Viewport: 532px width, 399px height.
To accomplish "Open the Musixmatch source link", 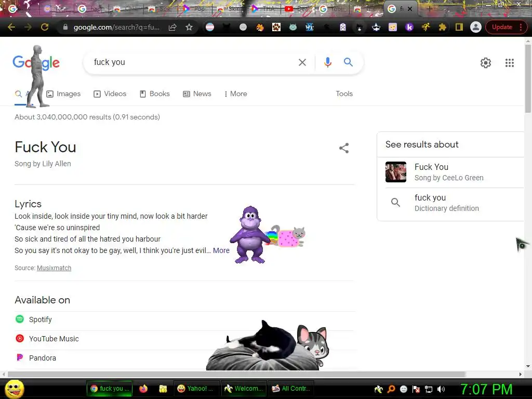I will pos(54,268).
